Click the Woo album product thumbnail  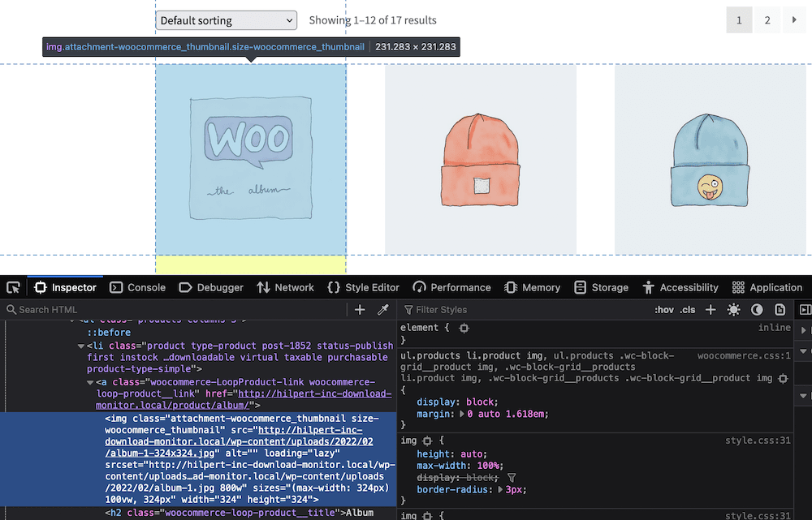[251, 159]
